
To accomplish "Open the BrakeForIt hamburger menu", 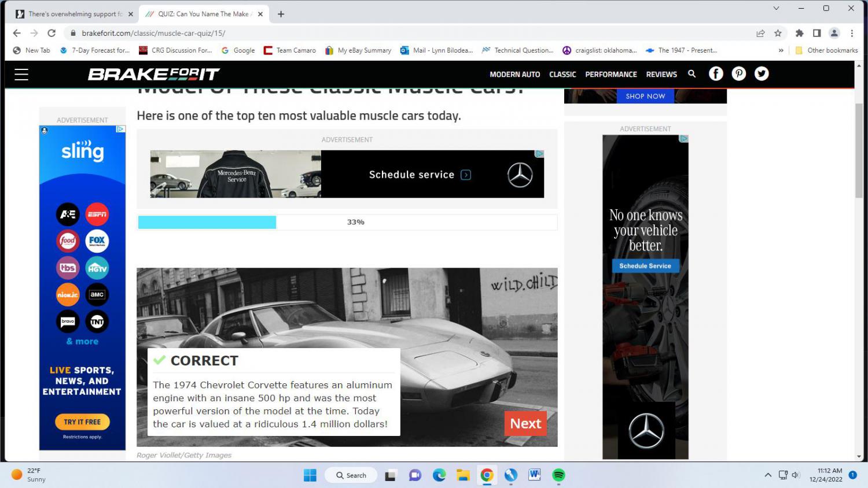I will point(21,74).
